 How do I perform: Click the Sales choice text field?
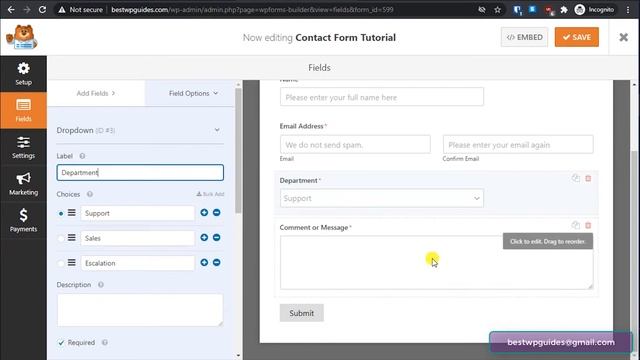(138, 238)
